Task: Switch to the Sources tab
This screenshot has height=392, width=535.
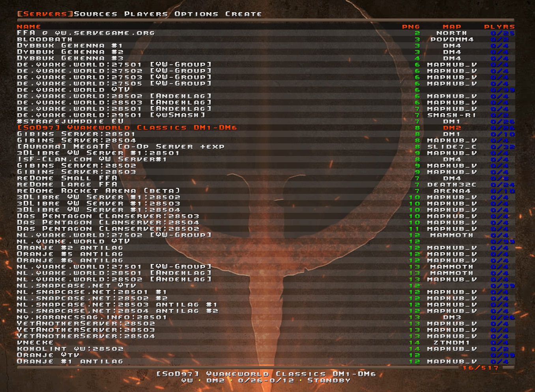Action: point(95,14)
